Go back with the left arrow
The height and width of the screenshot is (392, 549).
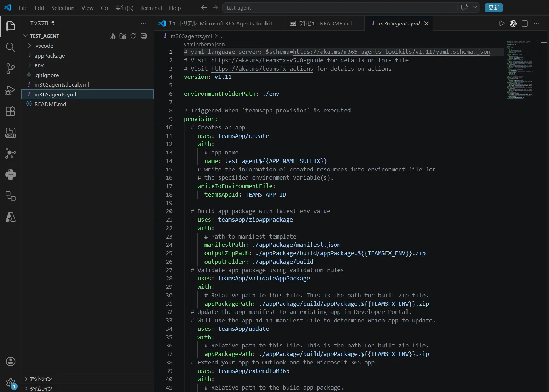(204, 7)
